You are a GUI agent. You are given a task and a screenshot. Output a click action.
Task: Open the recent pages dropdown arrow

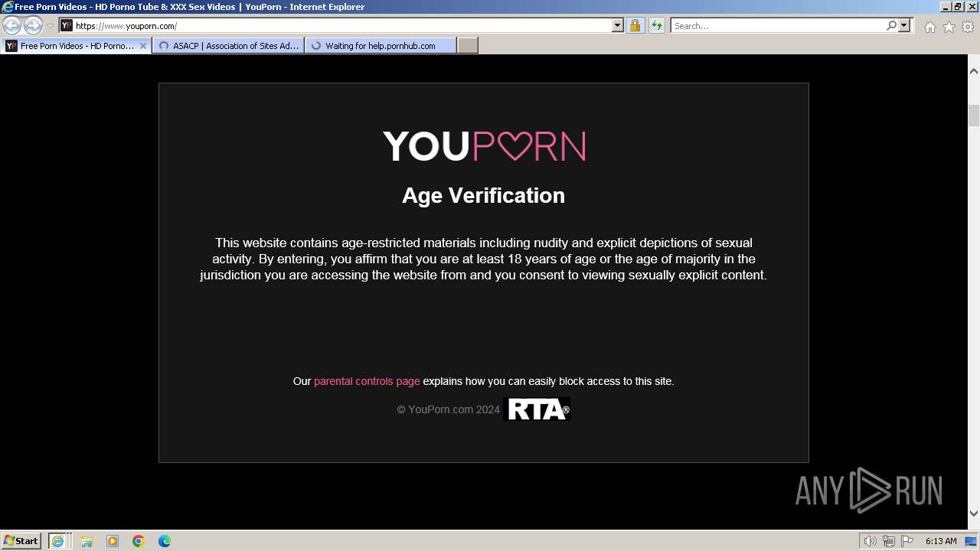coord(50,26)
